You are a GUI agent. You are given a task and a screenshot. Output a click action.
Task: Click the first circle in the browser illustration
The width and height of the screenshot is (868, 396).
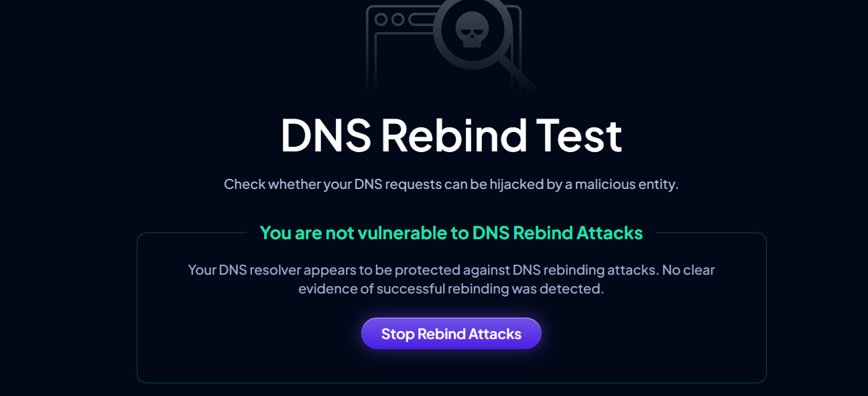pyautogui.click(x=381, y=19)
